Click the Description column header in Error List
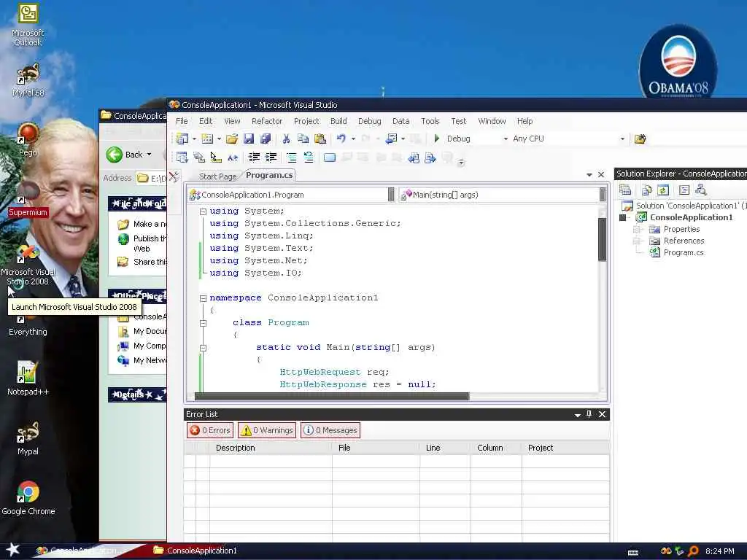 pos(271,448)
